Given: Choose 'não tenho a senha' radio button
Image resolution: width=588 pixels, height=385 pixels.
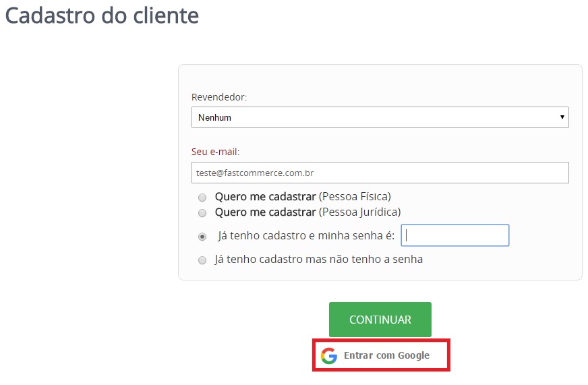Looking at the screenshot, I should pyautogui.click(x=202, y=260).
